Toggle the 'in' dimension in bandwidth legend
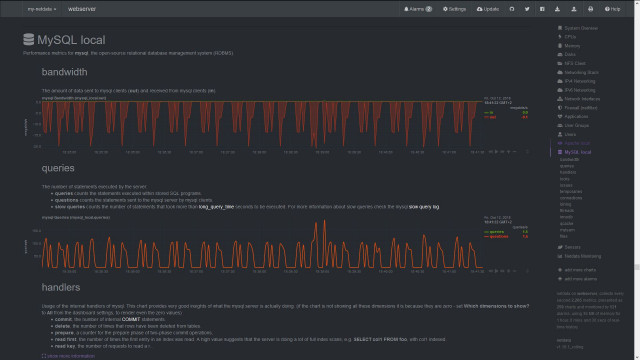640x360 pixels. click(x=491, y=113)
